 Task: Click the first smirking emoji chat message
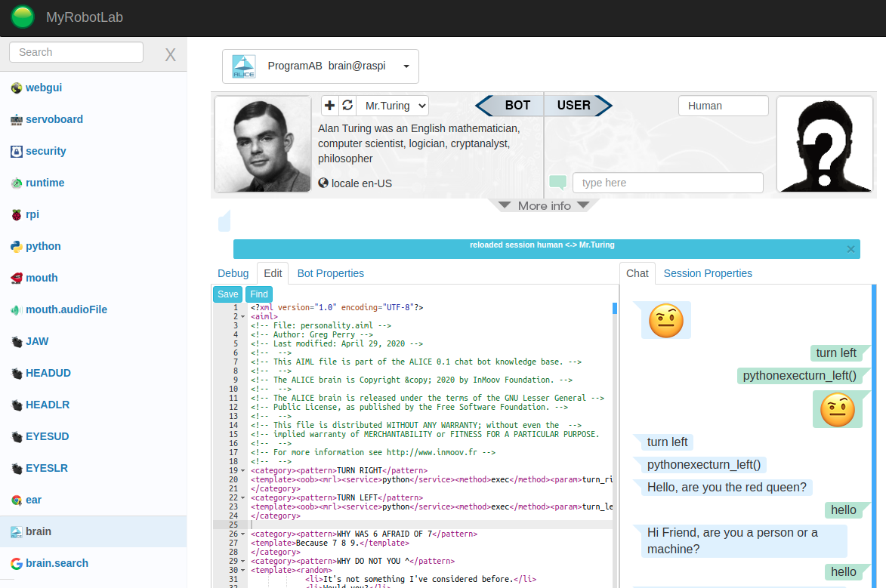[666, 320]
